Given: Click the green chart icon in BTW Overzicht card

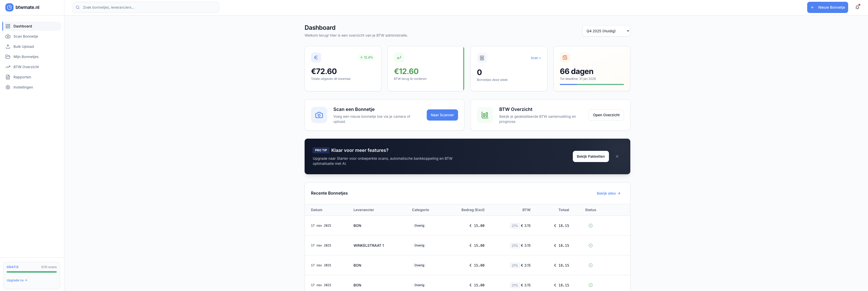Looking at the screenshot, I should 485,115.
